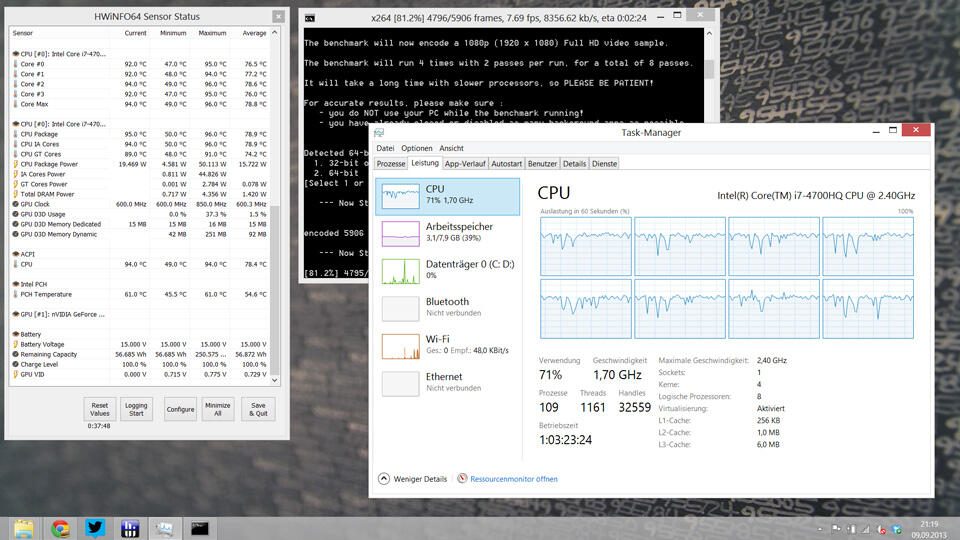Close the HWiNFO64 Sensor Status window
This screenshot has width=960, height=540.
279,17
